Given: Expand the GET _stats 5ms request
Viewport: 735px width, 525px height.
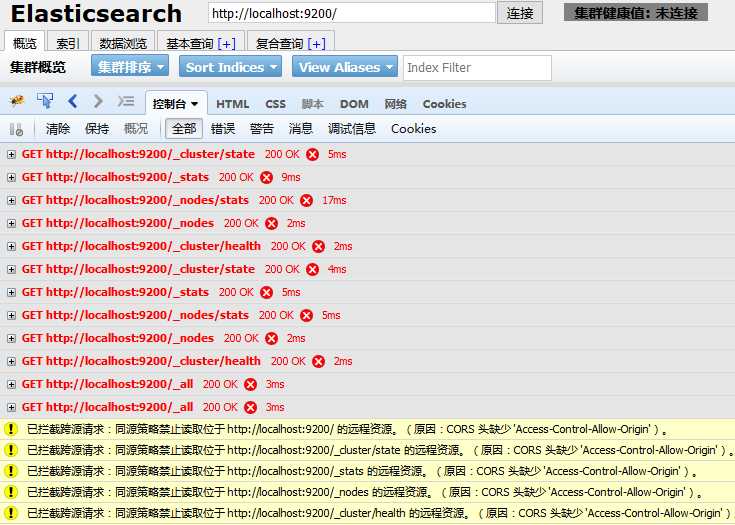Looking at the screenshot, I should pyautogui.click(x=11, y=292).
